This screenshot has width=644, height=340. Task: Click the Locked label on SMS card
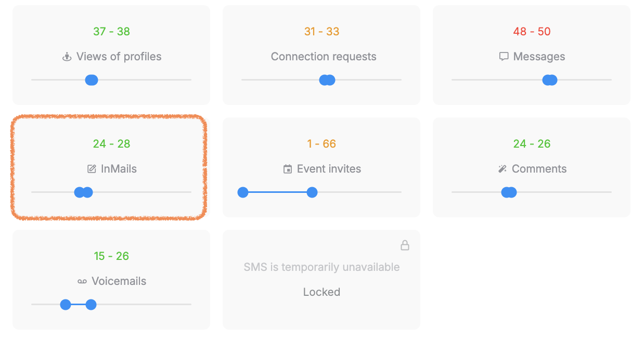click(321, 292)
